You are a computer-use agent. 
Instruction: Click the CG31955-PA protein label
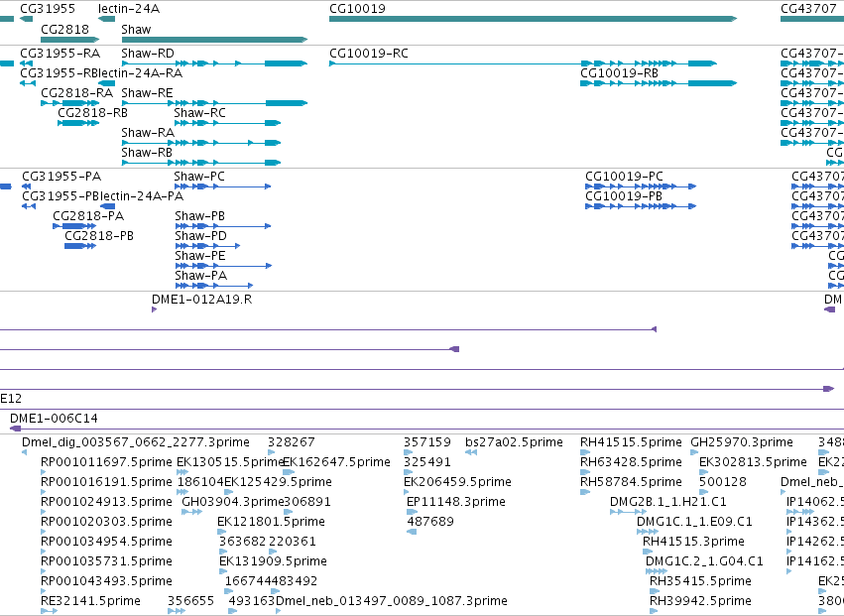(x=61, y=177)
